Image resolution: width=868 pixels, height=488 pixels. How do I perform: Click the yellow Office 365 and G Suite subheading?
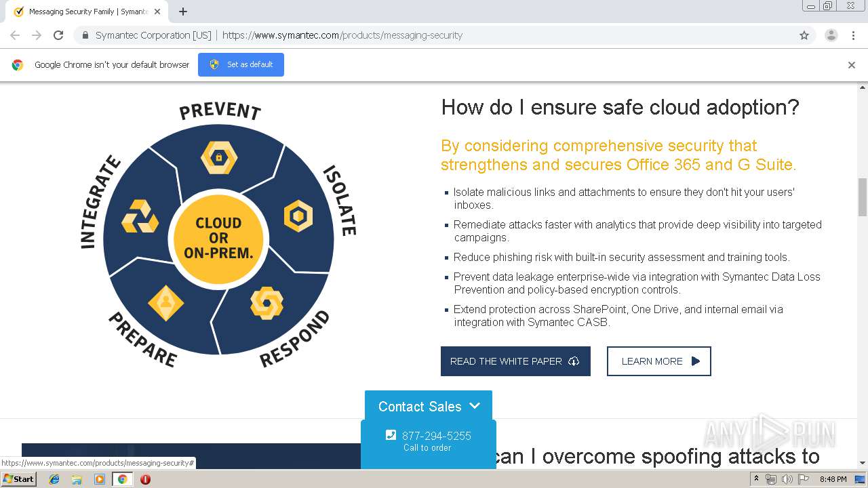coord(618,155)
